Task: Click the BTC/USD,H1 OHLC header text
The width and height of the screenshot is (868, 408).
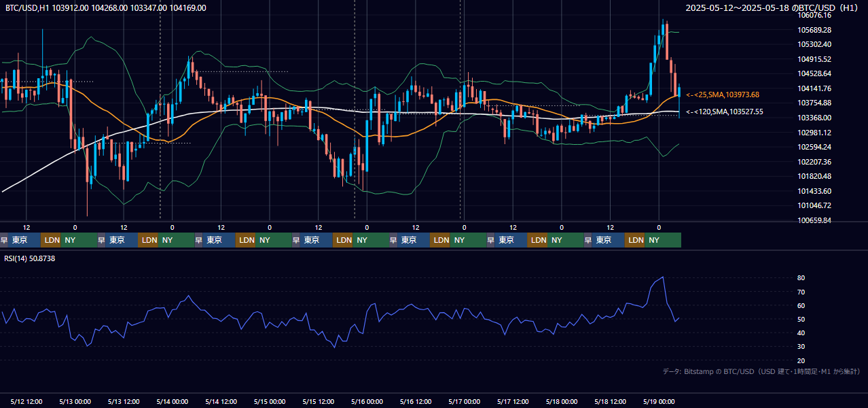Action: click(106, 8)
